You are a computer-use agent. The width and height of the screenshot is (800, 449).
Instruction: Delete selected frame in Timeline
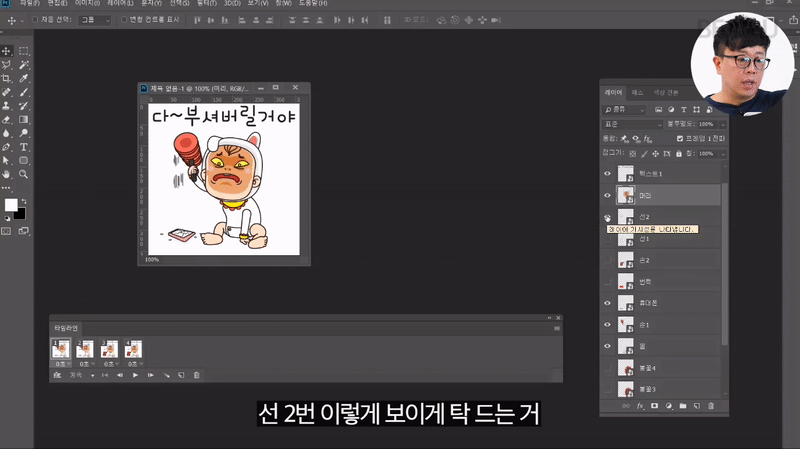[196, 375]
